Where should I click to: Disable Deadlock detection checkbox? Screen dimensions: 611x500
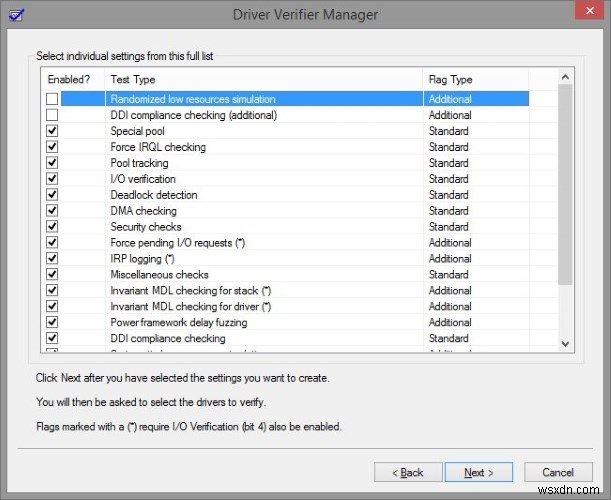coord(52,195)
